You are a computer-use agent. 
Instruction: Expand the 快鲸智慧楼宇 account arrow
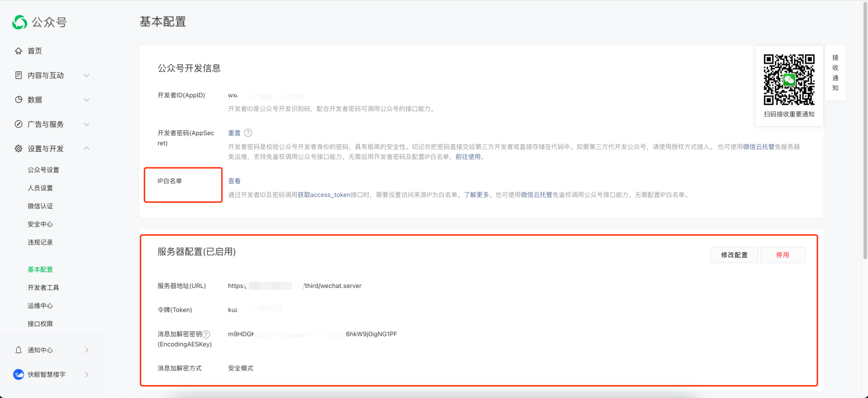[87, 374]
